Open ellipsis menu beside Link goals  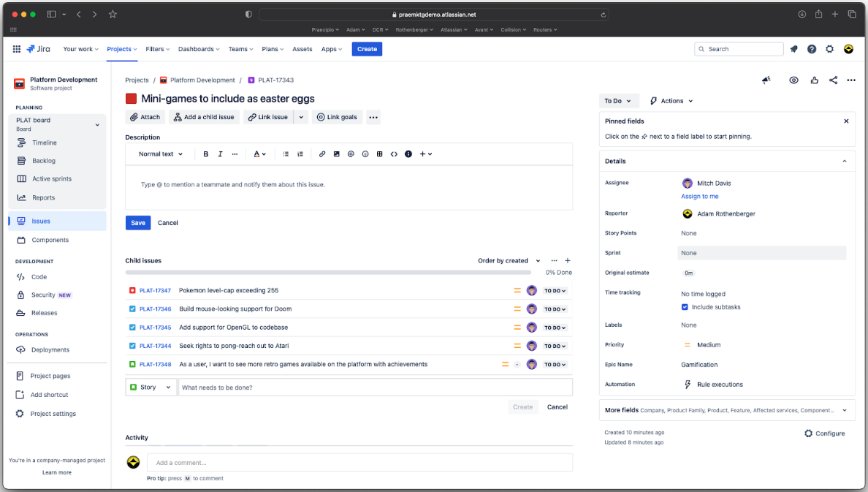pyautogui.click(x=373, y=117)
